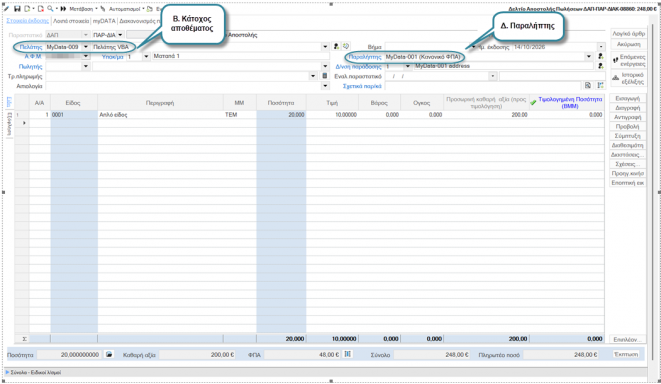
Task: Click the green checkmark in Τιμολογημένη Ποσότητα header
Action: click(533, 102)
